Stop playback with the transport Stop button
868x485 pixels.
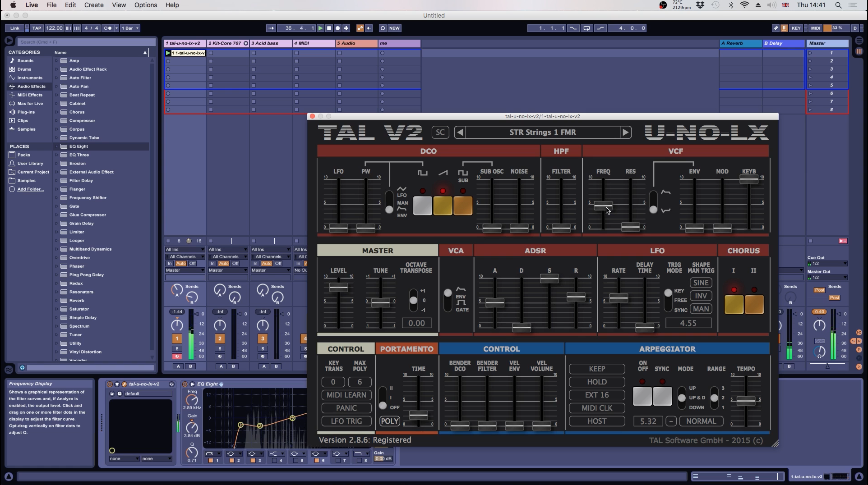(329, 28)
